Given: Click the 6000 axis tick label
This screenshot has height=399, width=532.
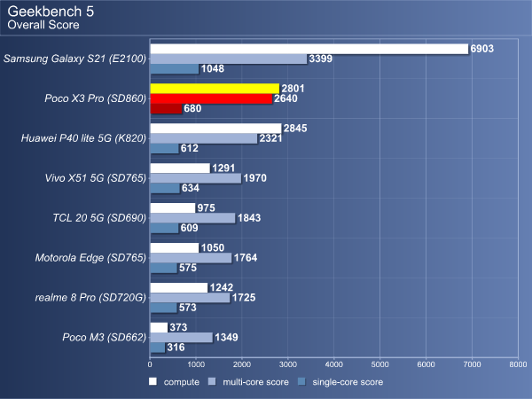Looking at the screenshot, I should 426,364.
